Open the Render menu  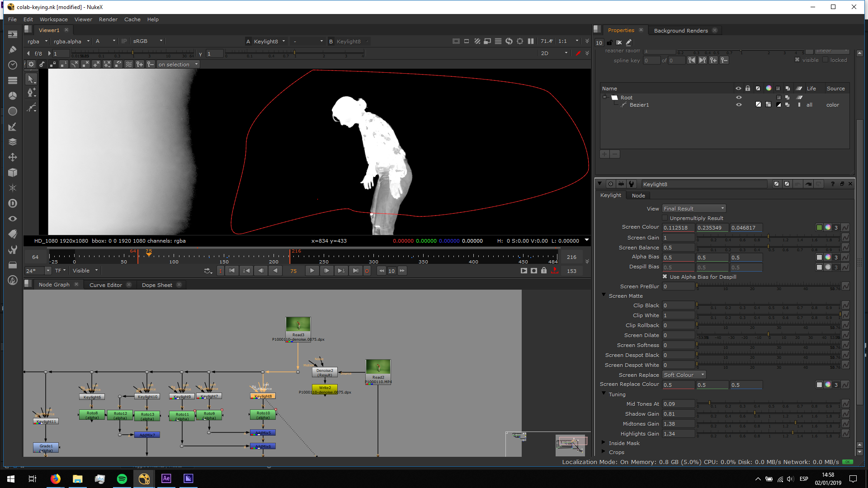coord(108,19)
